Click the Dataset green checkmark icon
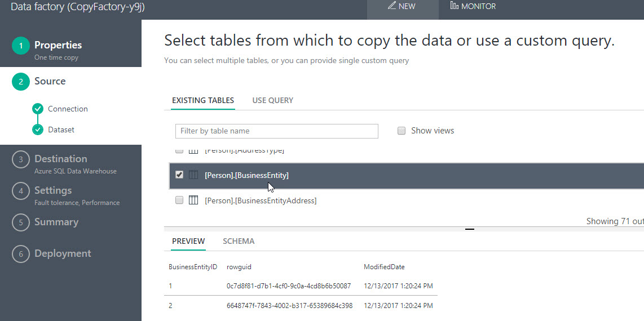Screen dimensions: 644x321 (x=38, y=130)
